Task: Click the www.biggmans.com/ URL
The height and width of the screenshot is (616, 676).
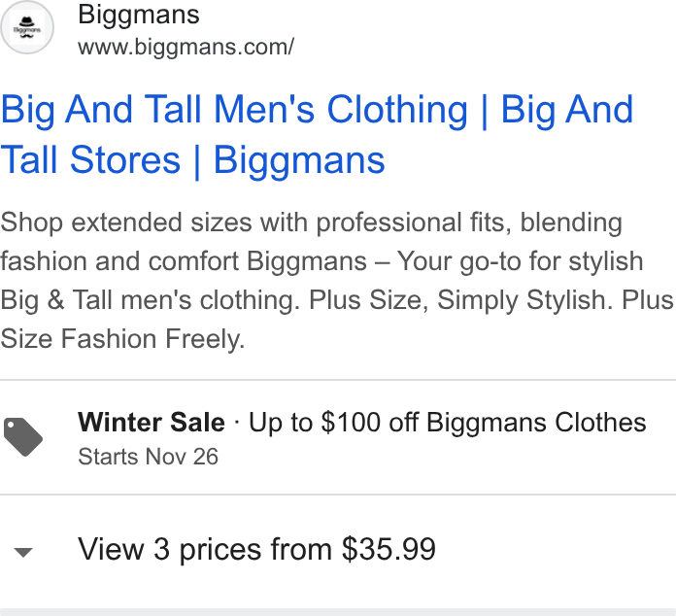Action: pyautogui.click(x=186, y=47)
